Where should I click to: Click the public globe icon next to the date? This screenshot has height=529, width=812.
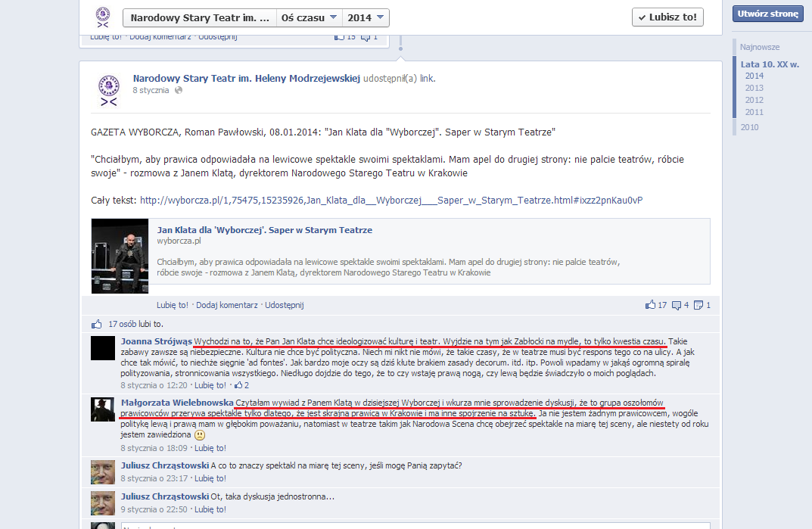pos(179,90)
